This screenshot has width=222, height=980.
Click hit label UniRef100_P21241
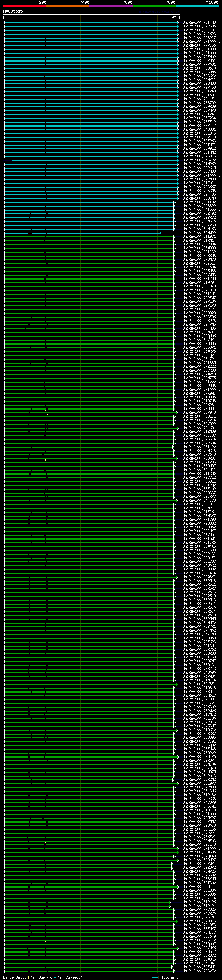coord(199,114)
